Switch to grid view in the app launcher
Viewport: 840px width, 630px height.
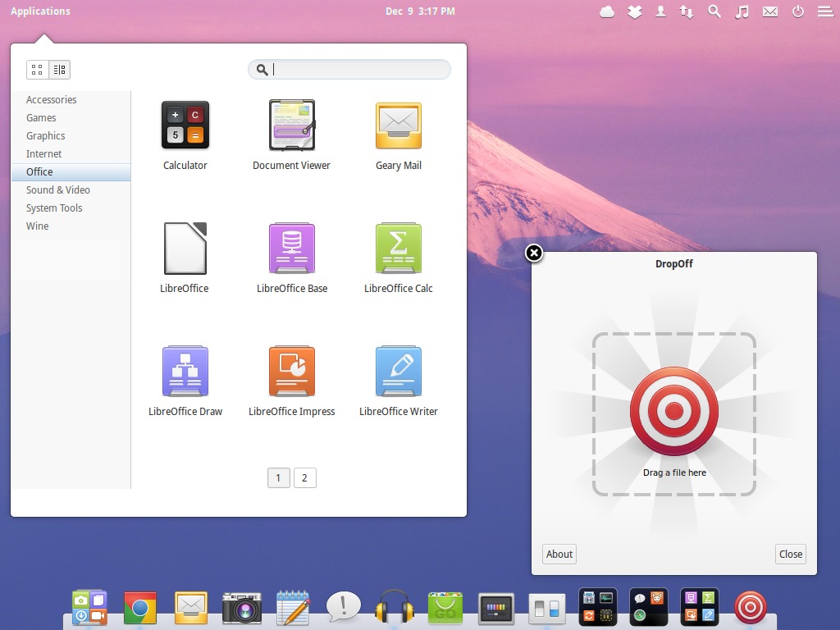click(x=36, y=70)
